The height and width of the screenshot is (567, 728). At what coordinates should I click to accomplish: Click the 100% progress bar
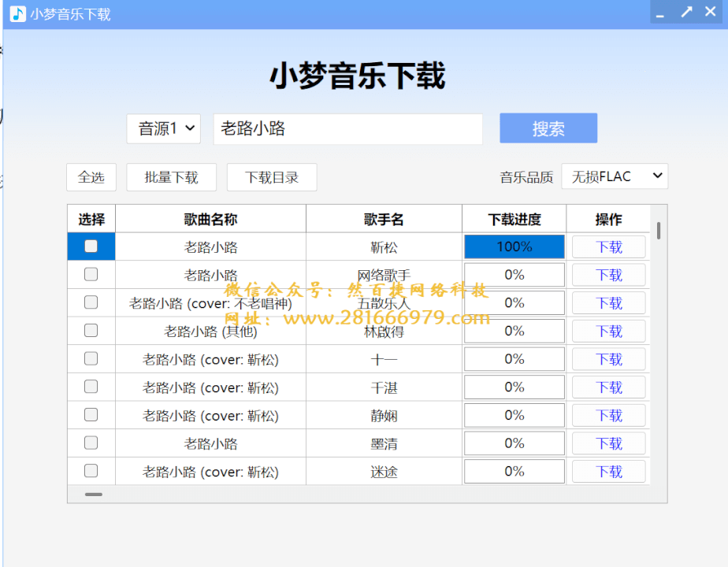click(514, 246)
